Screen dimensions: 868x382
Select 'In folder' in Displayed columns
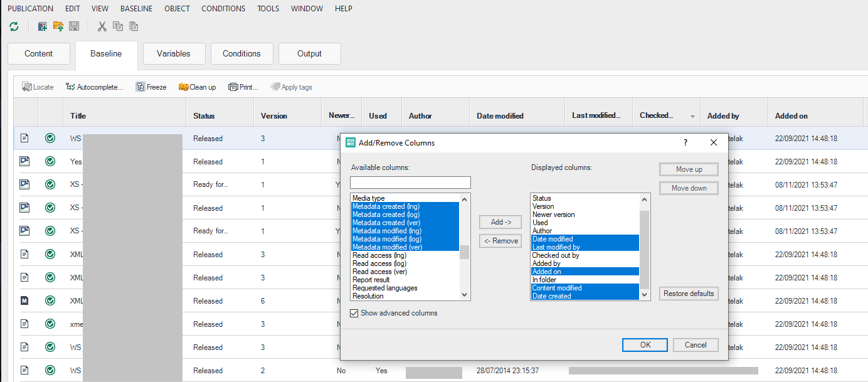click(x=585, y=280)
